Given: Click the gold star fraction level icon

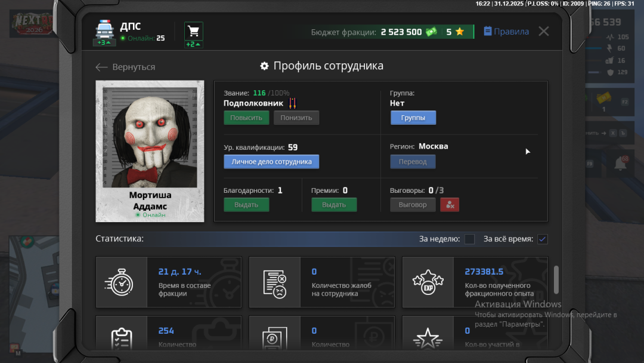Looking at the screenshot, I should point(459,32).
